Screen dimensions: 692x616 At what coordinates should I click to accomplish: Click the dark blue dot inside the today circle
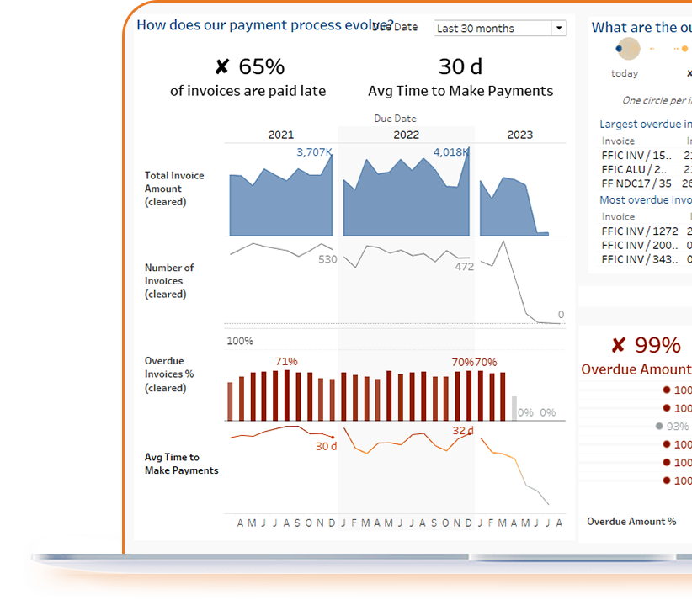coord(619,48)
